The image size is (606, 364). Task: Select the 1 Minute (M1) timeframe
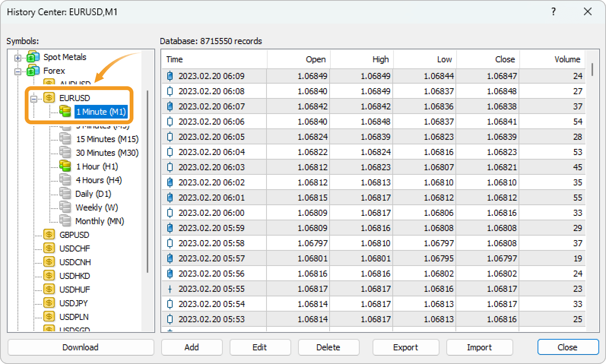click(x=101, y=112)
